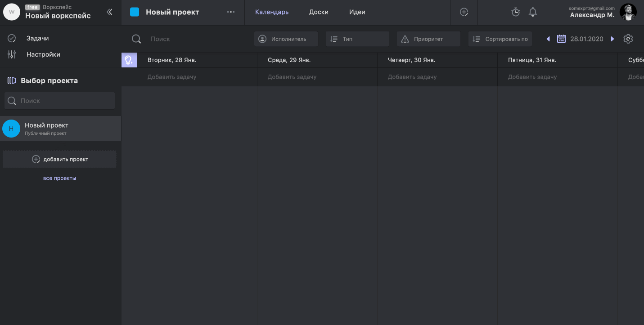Screen dimensions: 644x325
Task: Collapse the sidebar with double chevron icon
Action: coord(109,12)
